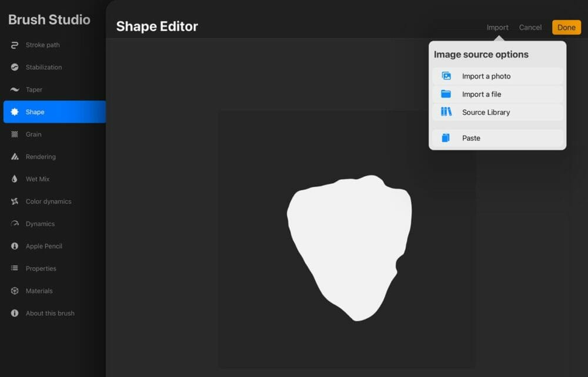This screenshot has height=377, width=588.
Task: Open the About this brush info icon
Action: 14,313
